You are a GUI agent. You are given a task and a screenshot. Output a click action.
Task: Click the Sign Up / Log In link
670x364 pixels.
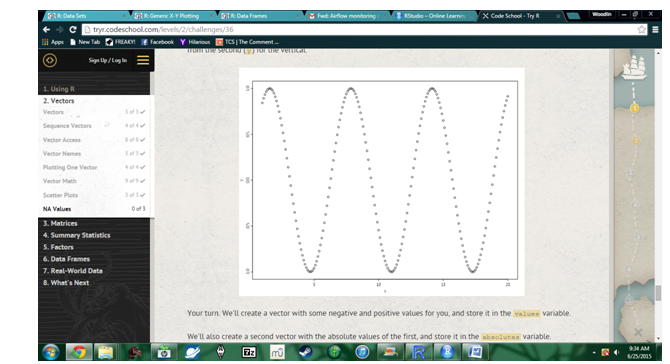108,60
